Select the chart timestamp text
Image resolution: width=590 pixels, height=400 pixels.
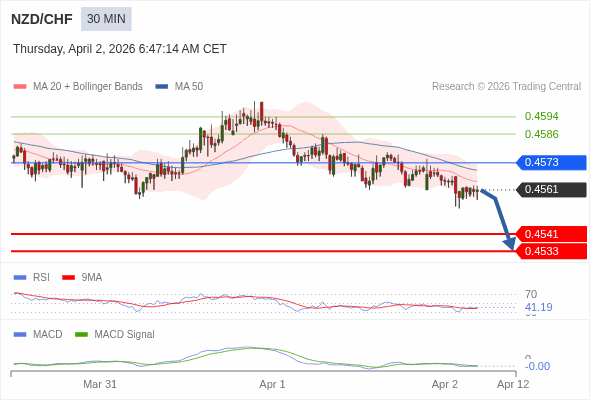tap(120, 49)
